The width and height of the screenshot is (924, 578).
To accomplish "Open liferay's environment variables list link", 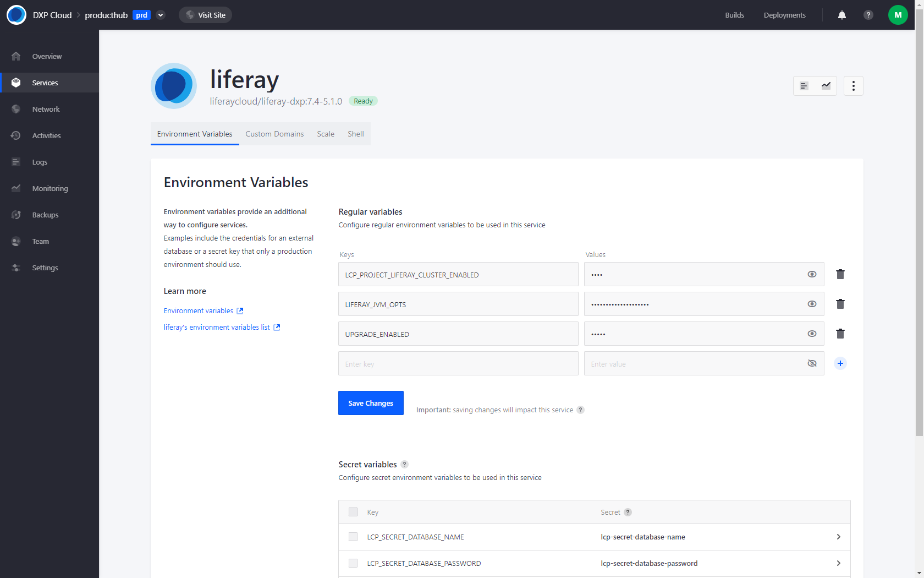I will click(x=222, y=328).
